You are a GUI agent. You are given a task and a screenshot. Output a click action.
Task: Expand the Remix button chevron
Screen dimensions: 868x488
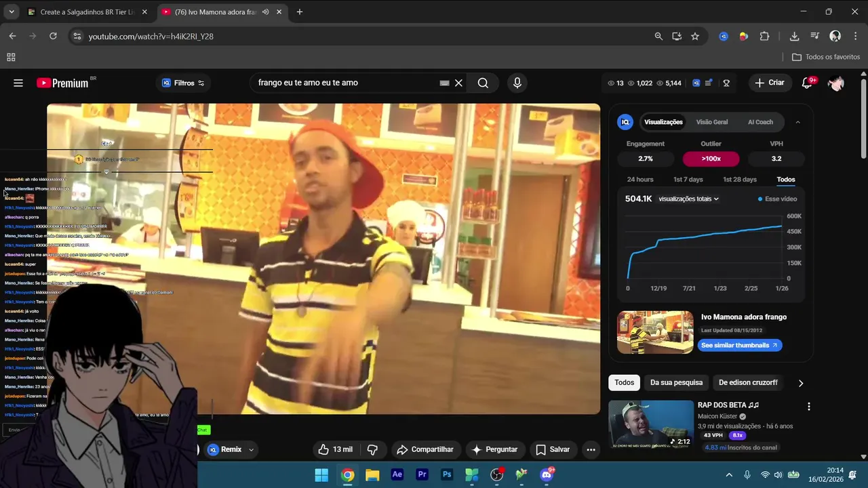coord(251,449)
